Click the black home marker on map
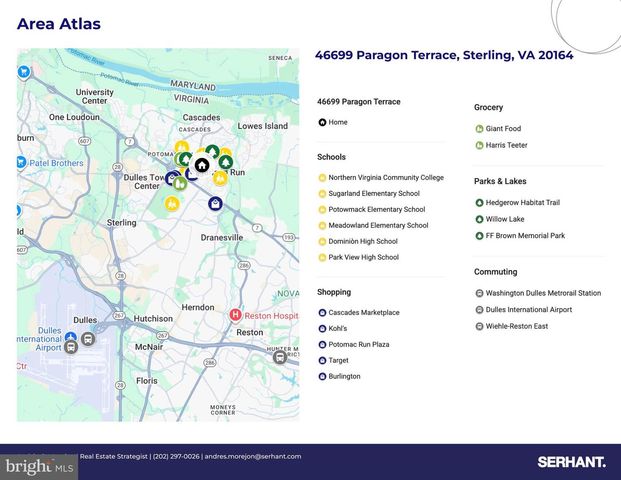 click(202, 164)
